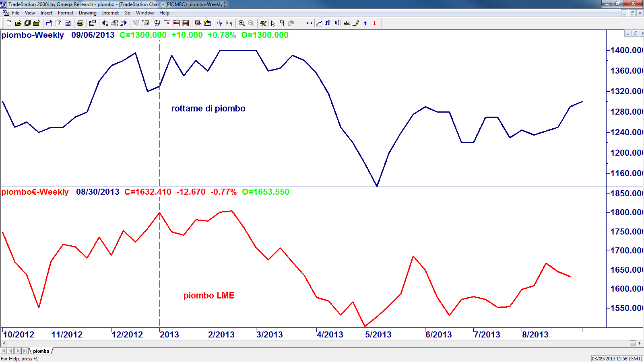The width and height of the screenshot is (644, 362).
Task: Open the Insert menu
Action: [x=46, y=13]
